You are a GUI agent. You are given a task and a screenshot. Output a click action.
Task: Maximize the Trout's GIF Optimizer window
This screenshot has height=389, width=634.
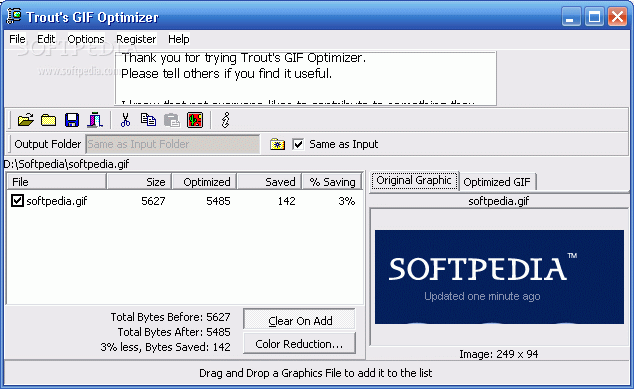(x=594, y=17)
